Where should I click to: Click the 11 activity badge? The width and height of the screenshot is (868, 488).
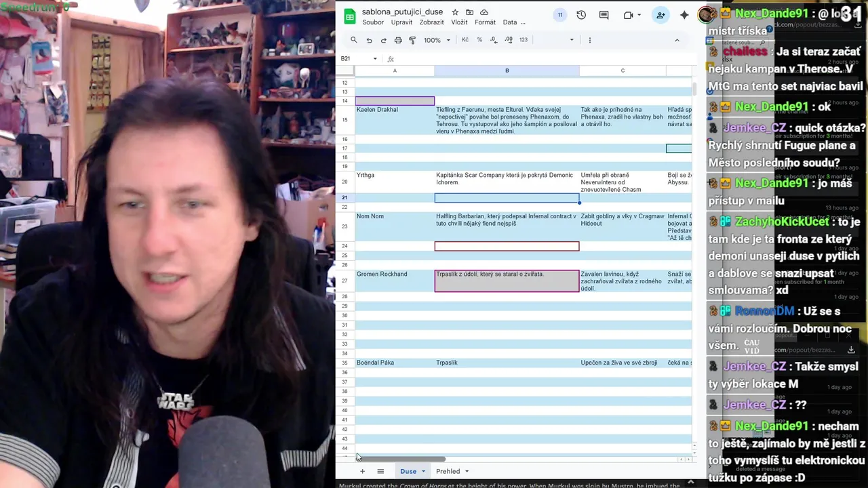pyautogui.click(x=560, y=15)
